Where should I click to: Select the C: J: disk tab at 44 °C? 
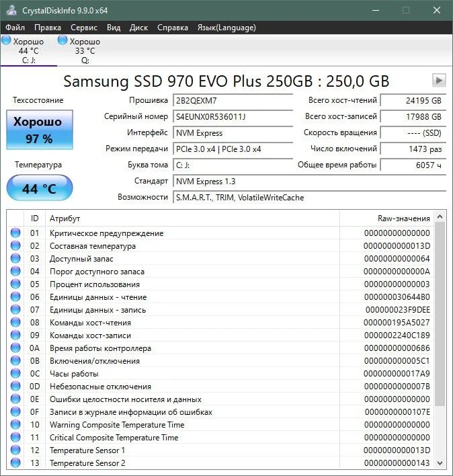tap(28, 50)
